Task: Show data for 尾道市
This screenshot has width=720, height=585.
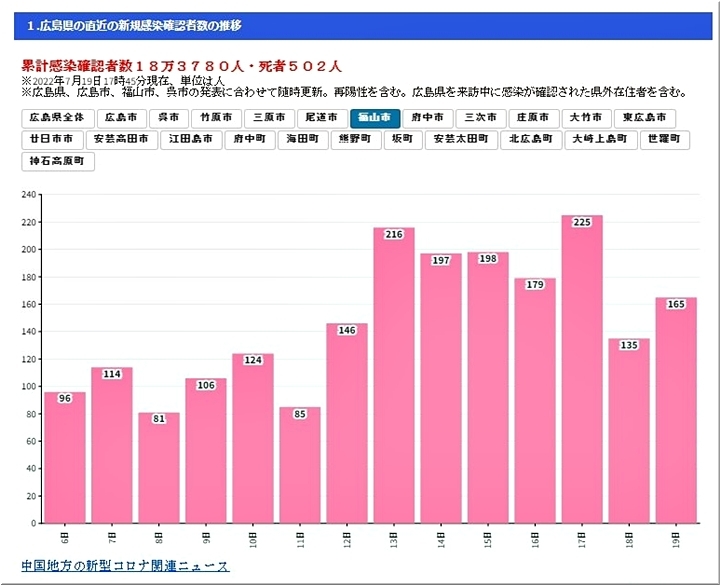Action: point(323,118)
